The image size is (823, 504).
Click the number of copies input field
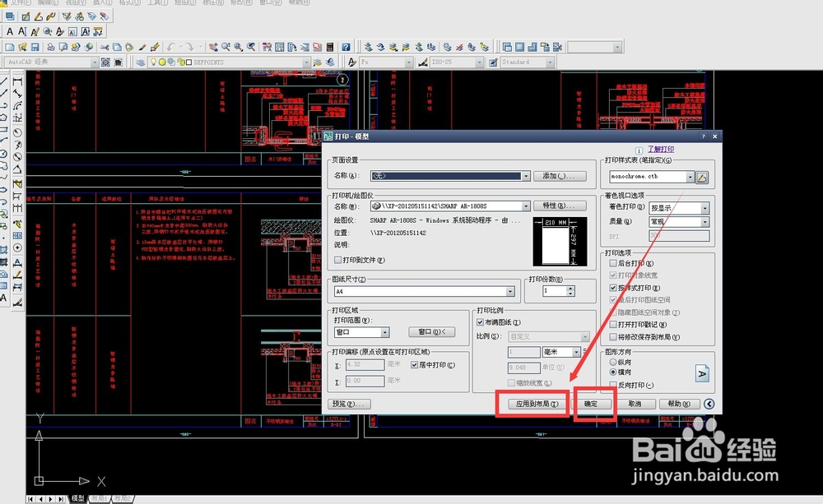[554, 290]
